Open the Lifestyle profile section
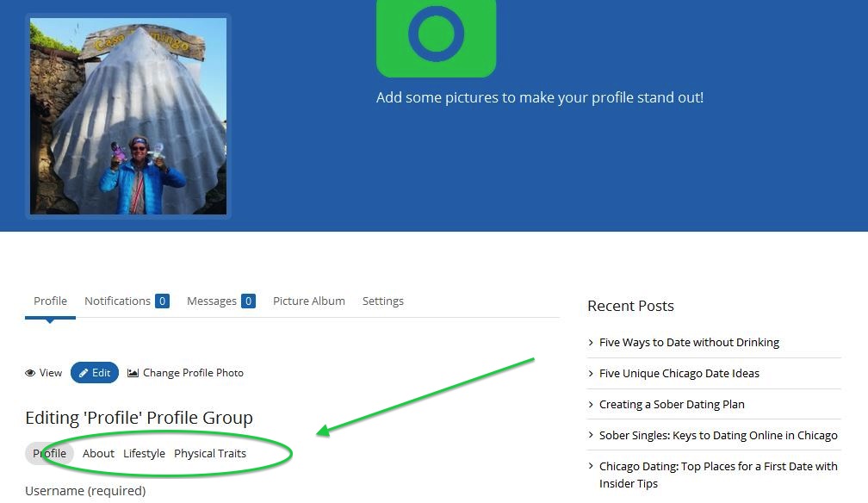Screen dimensions: 868x503 (144, 453)
